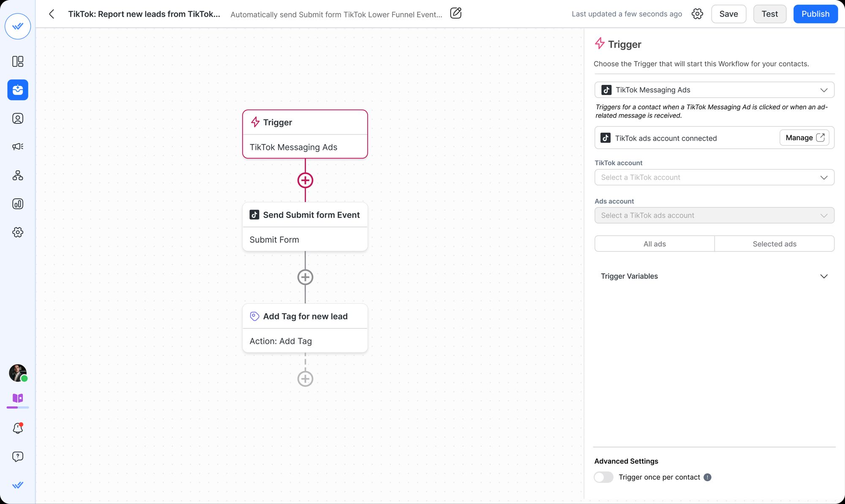Toggle the Trigger once per contact switch
The width and height of the screenshot is (845, 504).
tap(604, 477)
